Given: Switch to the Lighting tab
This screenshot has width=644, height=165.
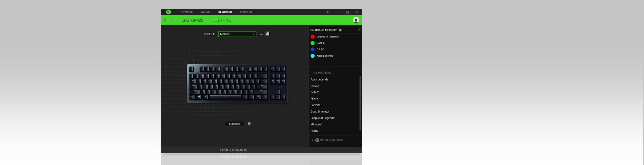Looking at the screenshot, I should pos(222,20).
